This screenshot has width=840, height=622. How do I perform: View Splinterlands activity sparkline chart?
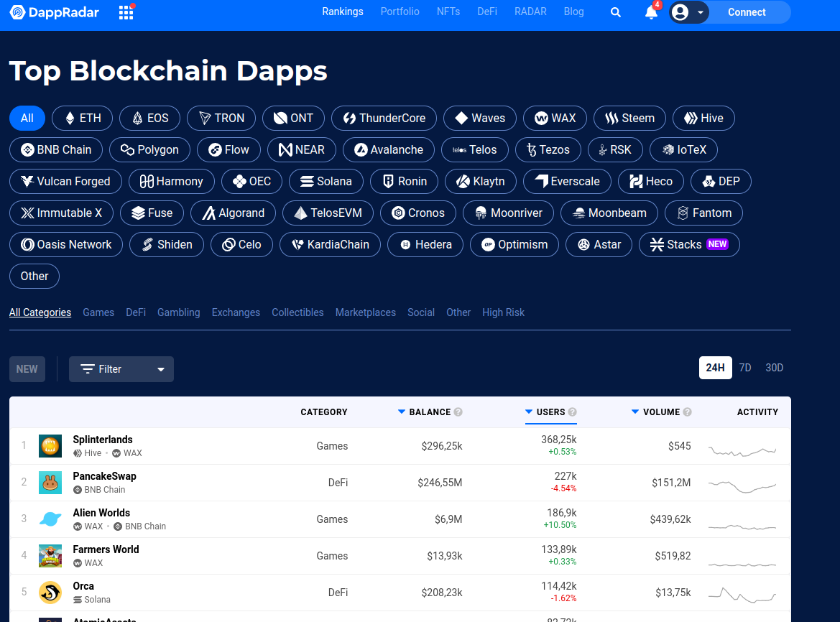click(x=742, y=451)
